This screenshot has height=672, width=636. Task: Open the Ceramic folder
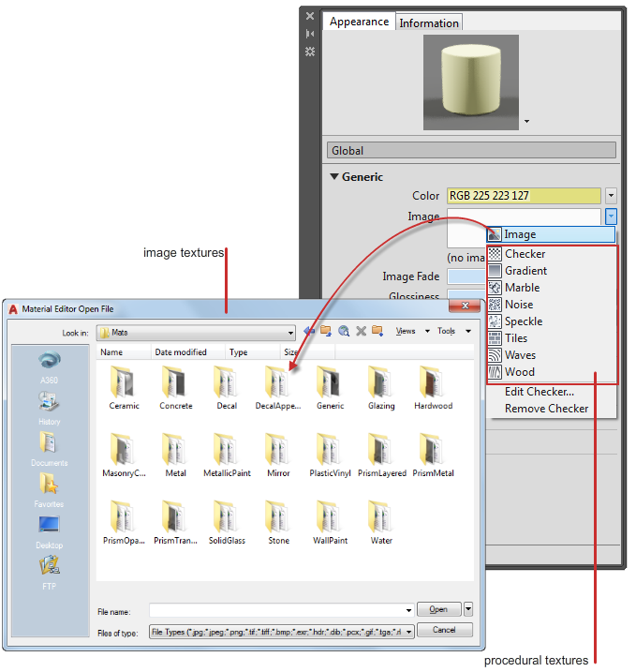click(x=124, y=387)
